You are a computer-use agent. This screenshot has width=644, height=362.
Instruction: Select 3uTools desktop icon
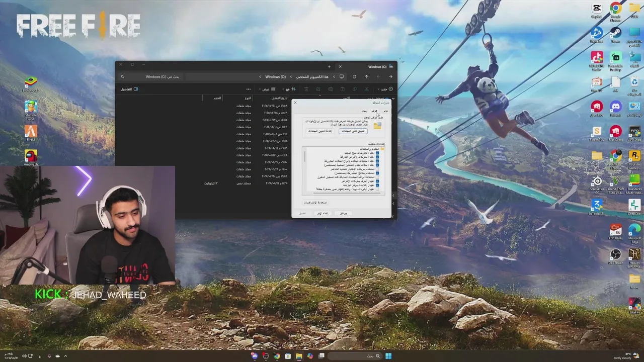click(x=597, y=207)
